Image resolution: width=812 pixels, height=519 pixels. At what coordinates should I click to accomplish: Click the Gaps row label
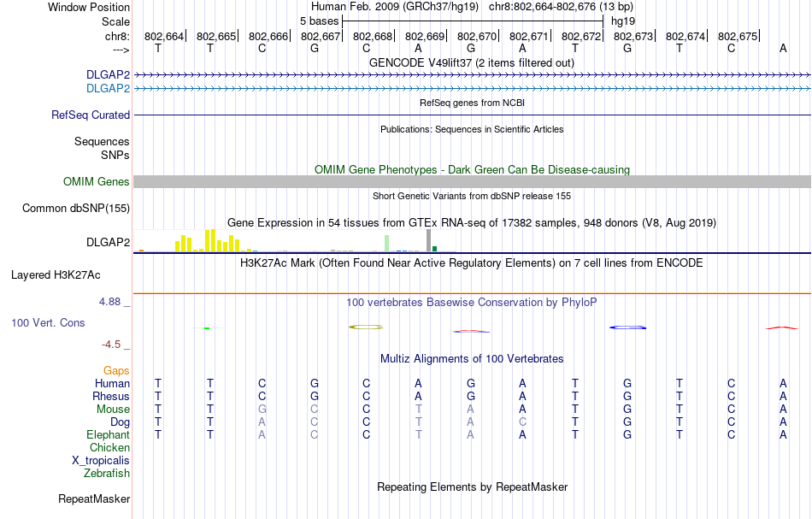[116, 370]
